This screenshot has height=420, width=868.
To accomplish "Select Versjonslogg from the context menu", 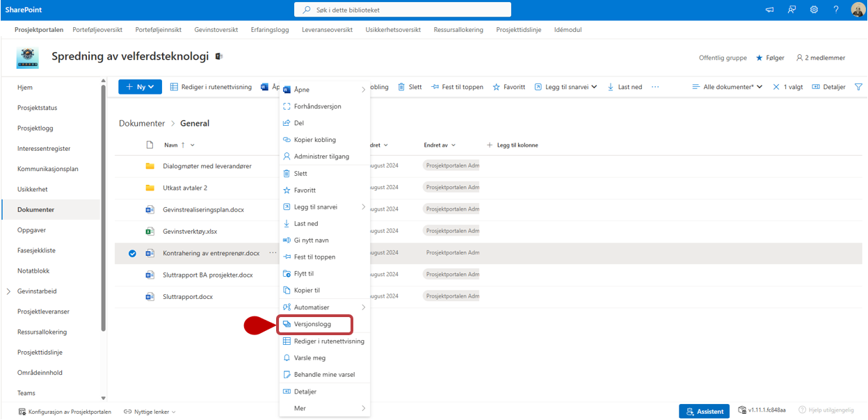I will [312, 324].
